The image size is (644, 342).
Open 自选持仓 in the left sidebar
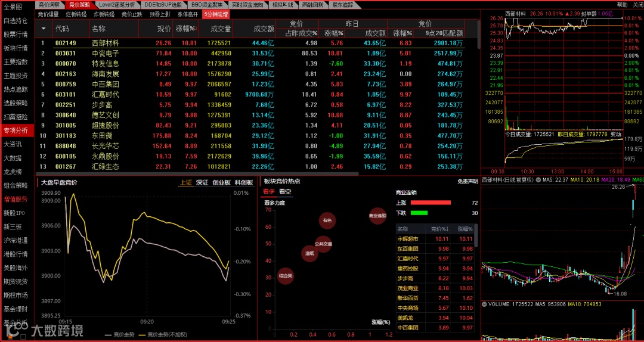tap(17, 20)
